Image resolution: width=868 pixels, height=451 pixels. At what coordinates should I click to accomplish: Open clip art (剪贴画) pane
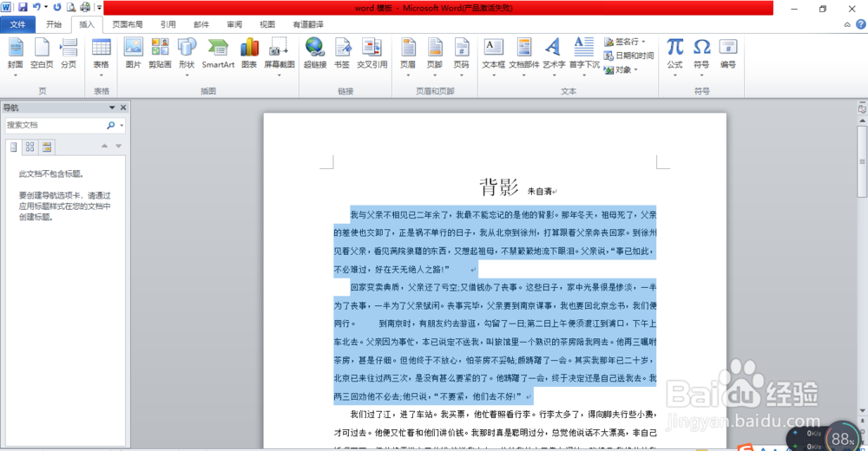click(x=160, y=55)
